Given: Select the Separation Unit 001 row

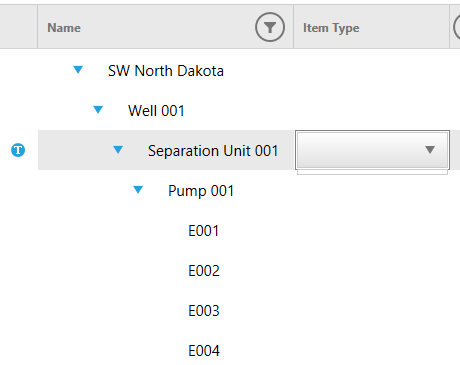Looking at the screenshot, I should (213, 151).
